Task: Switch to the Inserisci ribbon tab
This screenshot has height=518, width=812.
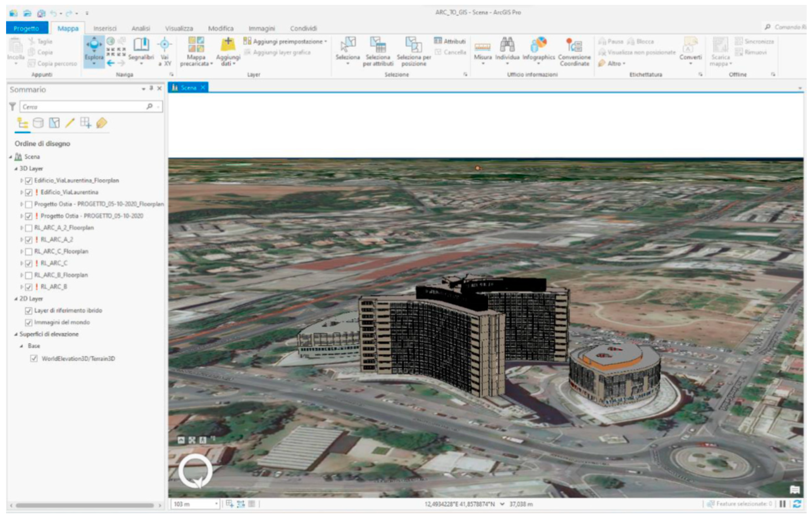Action: [105, 28]
